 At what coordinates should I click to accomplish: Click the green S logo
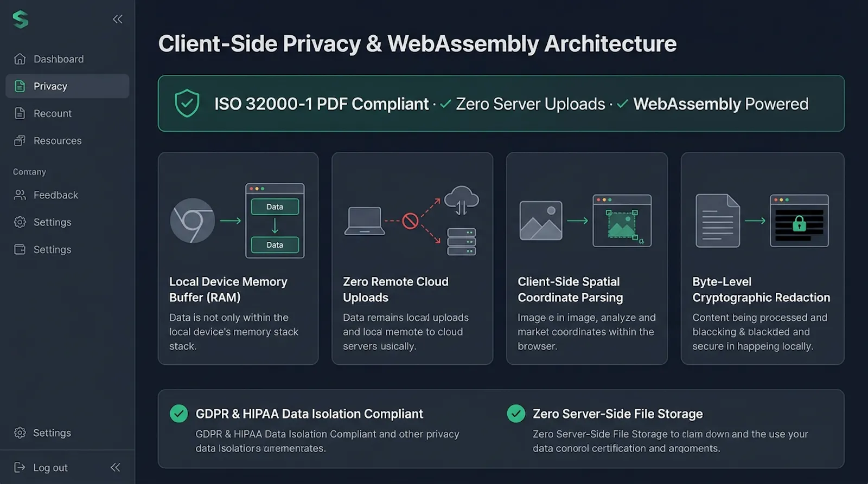[21, 20]
